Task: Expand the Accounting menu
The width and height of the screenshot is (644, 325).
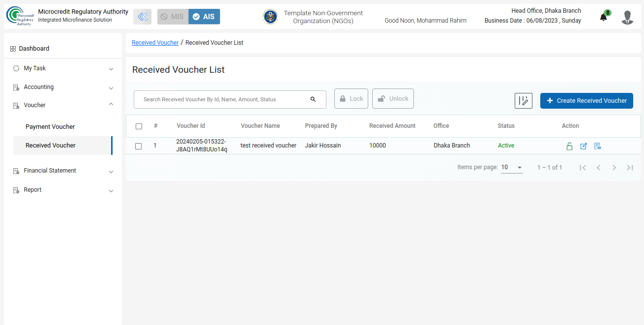Action: [62, 87]
